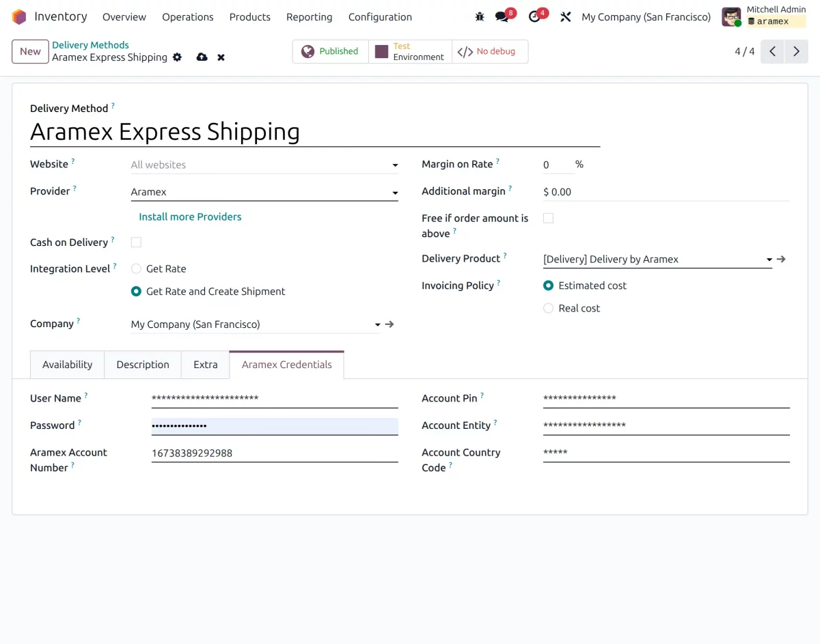Image resolution: width=820 pixels, height=644 pixels.
Task: Go back to Delivery Methods breadcrumb
Action: tap(90, 45)
